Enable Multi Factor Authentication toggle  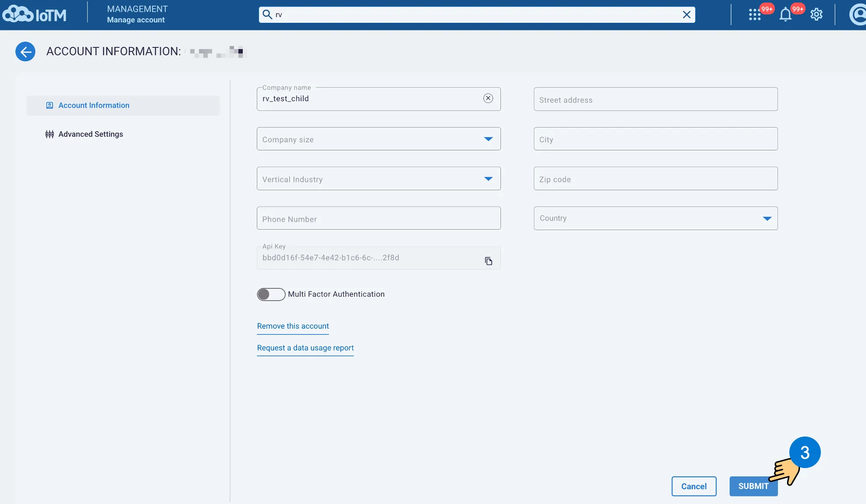[x=271, y=294]
